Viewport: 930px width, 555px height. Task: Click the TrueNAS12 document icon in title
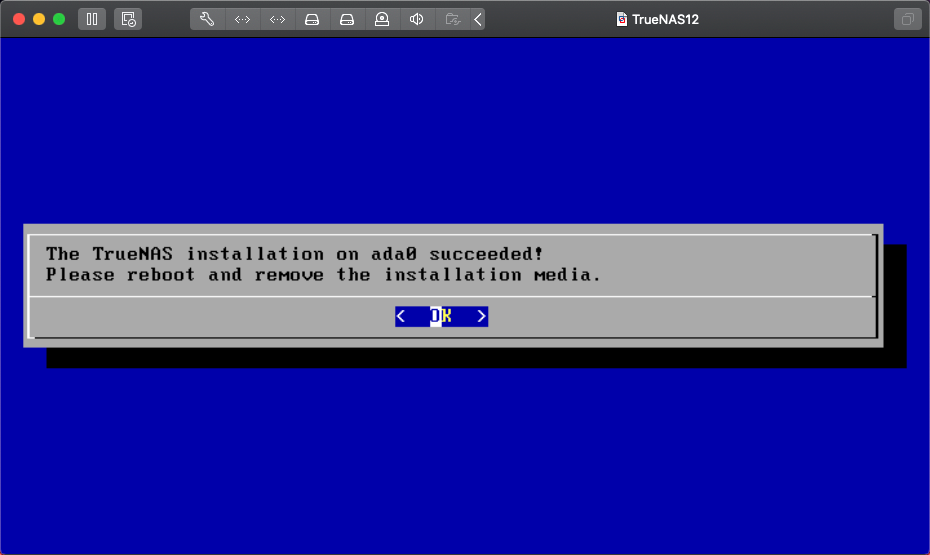tap(622, 20)
